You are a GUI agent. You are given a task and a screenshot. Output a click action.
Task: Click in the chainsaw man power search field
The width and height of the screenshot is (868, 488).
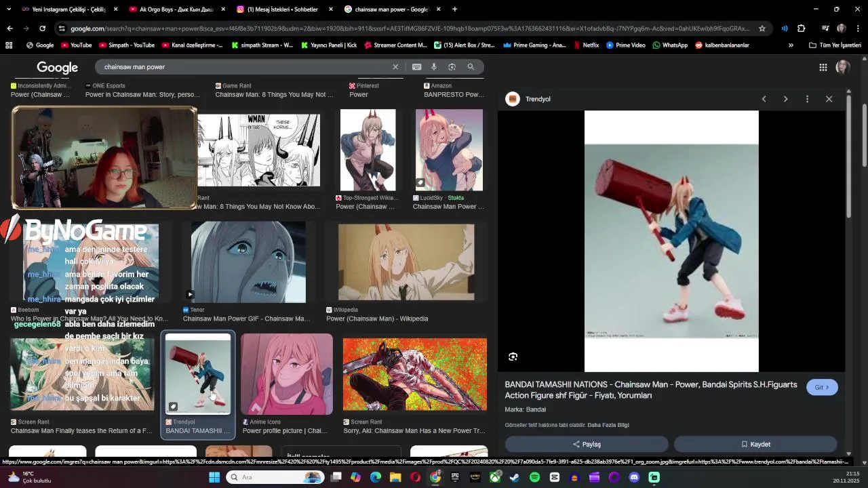244,67
